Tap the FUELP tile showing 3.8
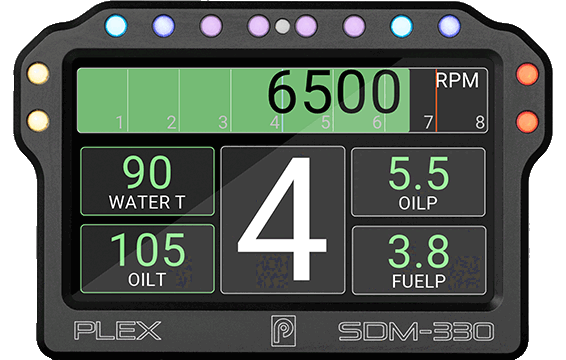Image resolution: width=566 pixels, height=360 pixels. (x=419, y=260)
